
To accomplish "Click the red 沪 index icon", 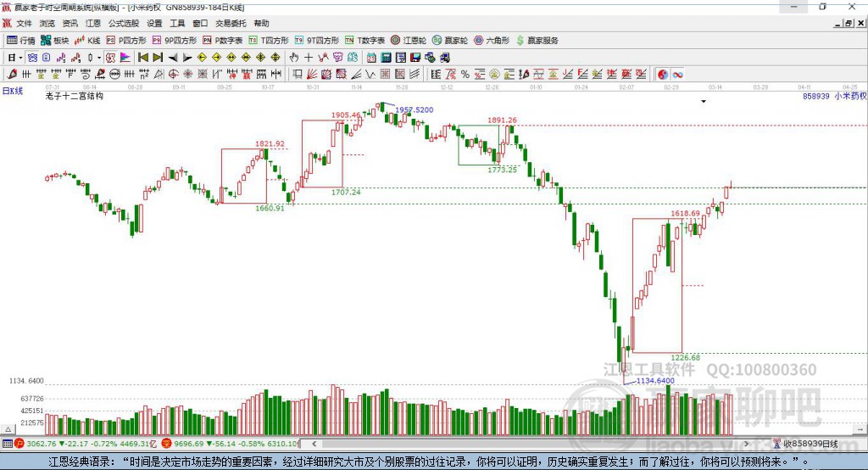I will pos(19,444).
